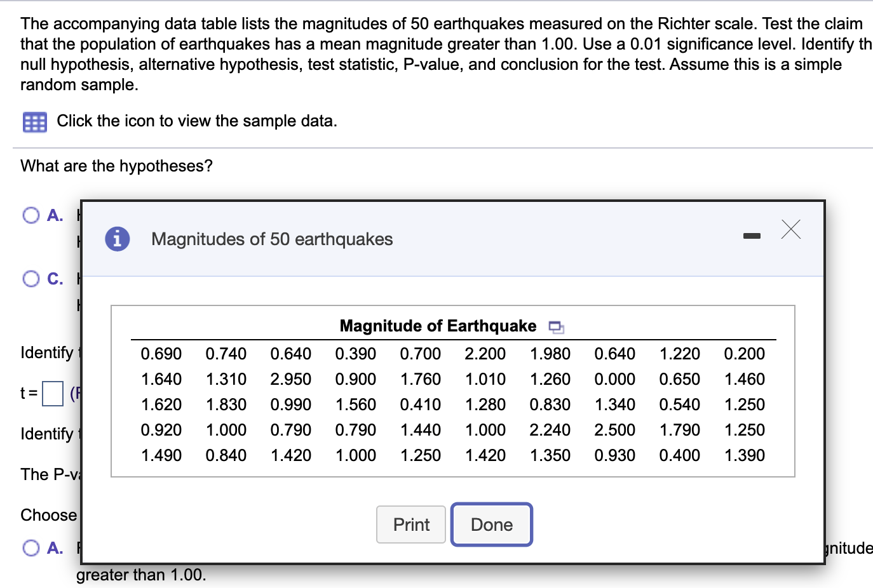Minimize the Magnitudes of 50 earthquakes popup

point(752,235)
